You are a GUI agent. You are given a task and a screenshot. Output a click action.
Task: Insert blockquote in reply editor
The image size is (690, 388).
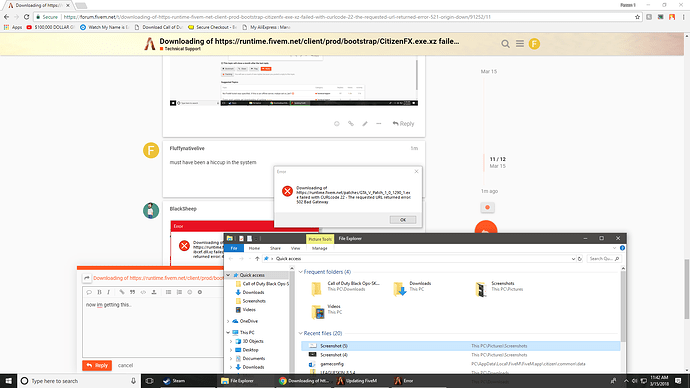tap(132, 292)
